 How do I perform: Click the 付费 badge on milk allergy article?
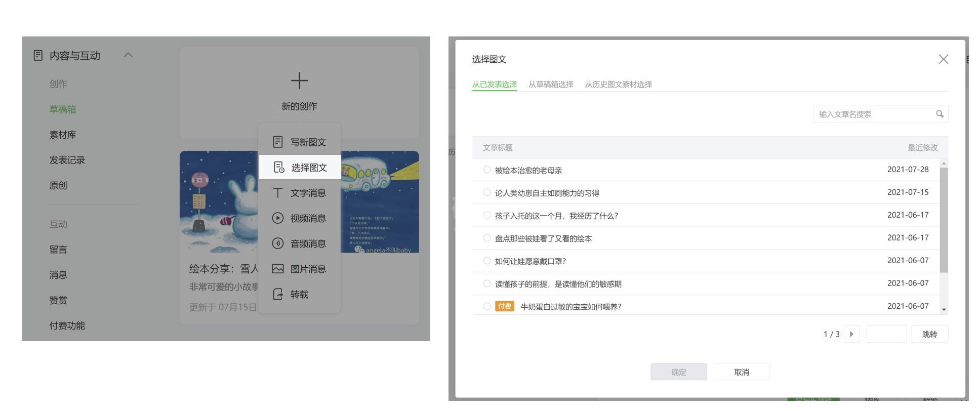504,306
